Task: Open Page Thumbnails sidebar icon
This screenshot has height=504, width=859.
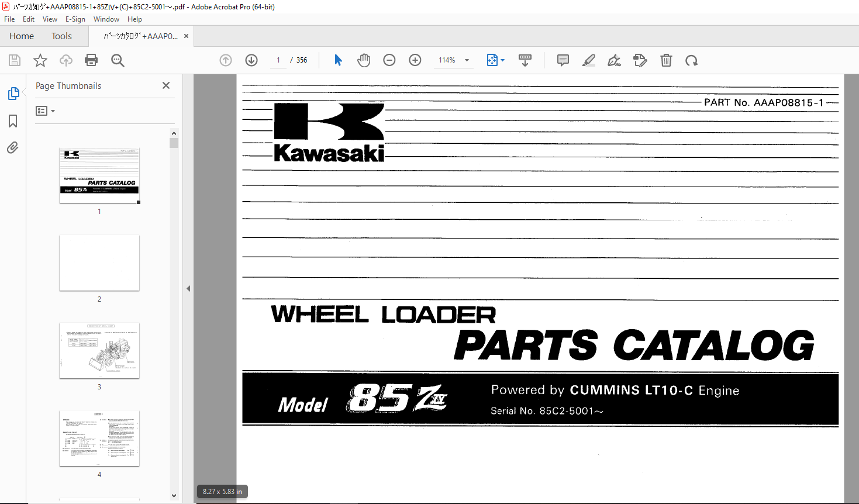Action: click(13, 94)
